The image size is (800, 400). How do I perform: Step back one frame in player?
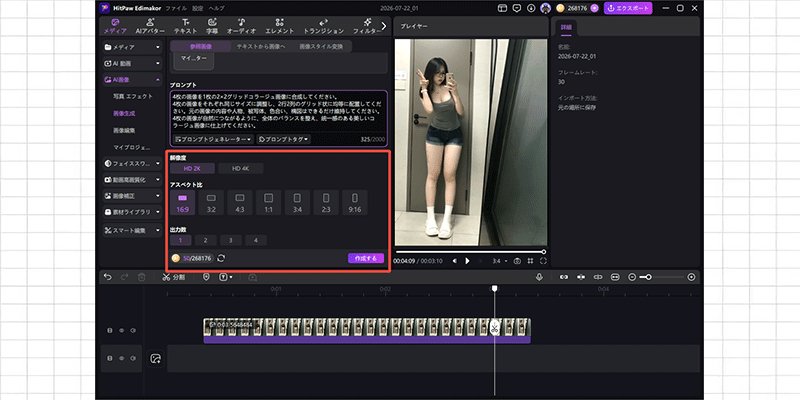click(454, 261)
